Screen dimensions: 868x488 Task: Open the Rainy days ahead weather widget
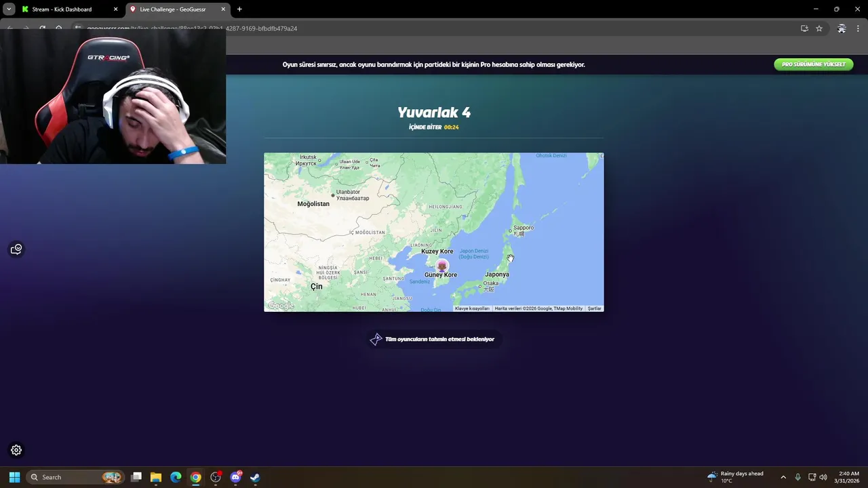pos(736,477)
